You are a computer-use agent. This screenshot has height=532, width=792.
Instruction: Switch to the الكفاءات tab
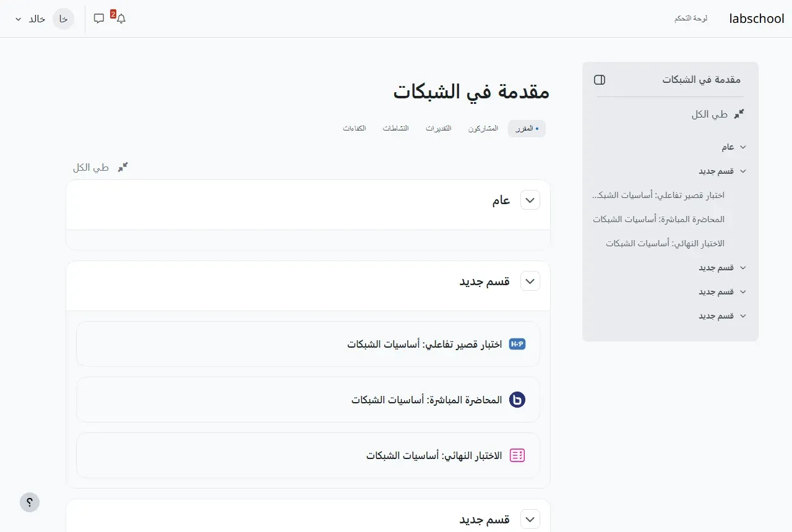point(355,129)
